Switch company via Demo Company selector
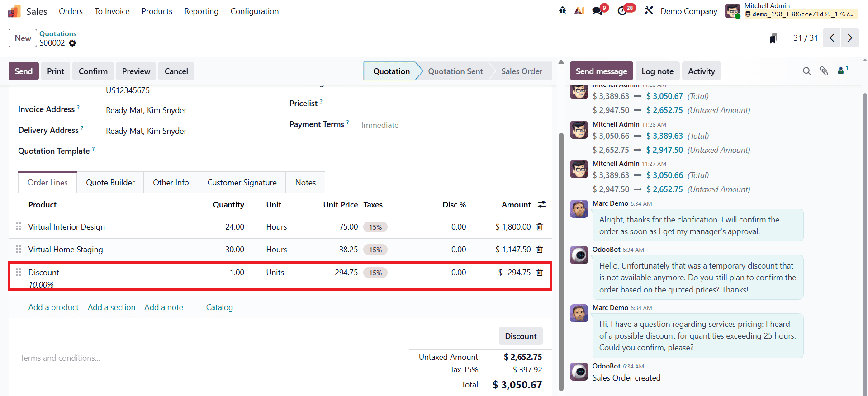 point(689,11)
